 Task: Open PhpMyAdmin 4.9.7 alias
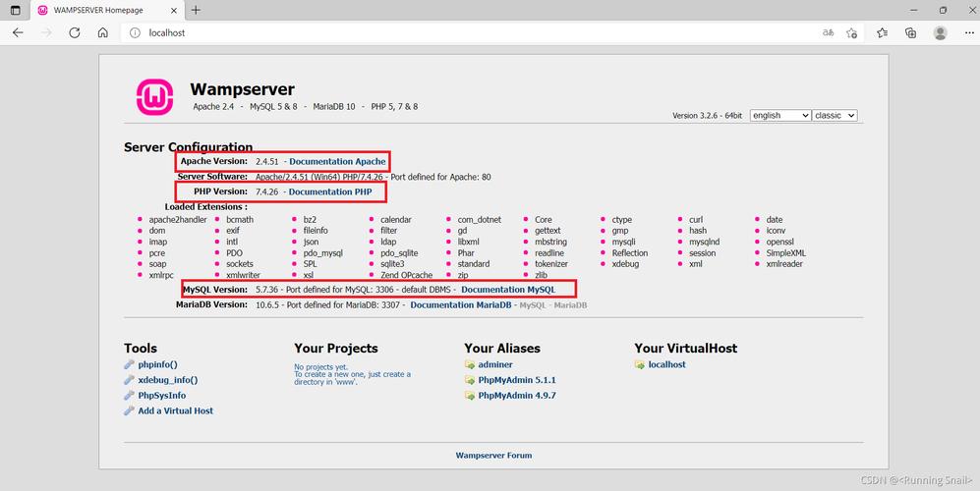click(517, 396)
